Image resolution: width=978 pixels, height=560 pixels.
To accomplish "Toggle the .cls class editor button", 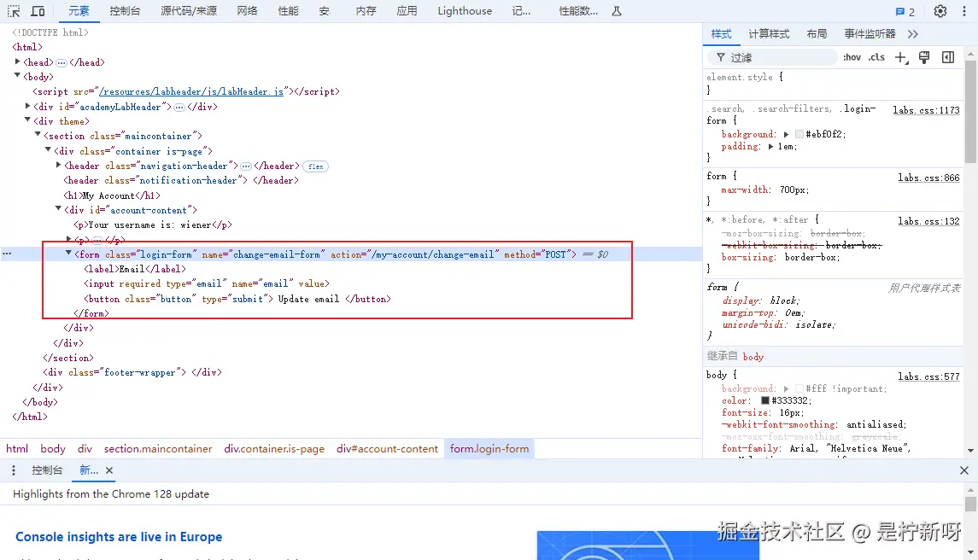I will (876, 57).
